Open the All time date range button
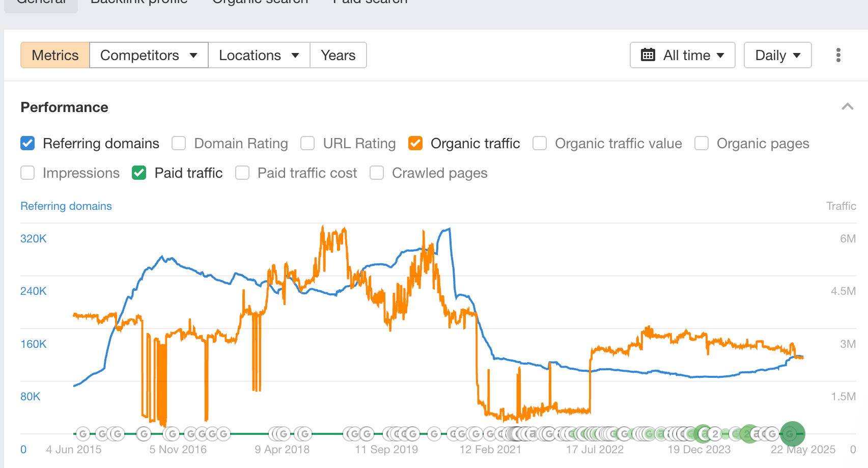 (x=682, y=55)
